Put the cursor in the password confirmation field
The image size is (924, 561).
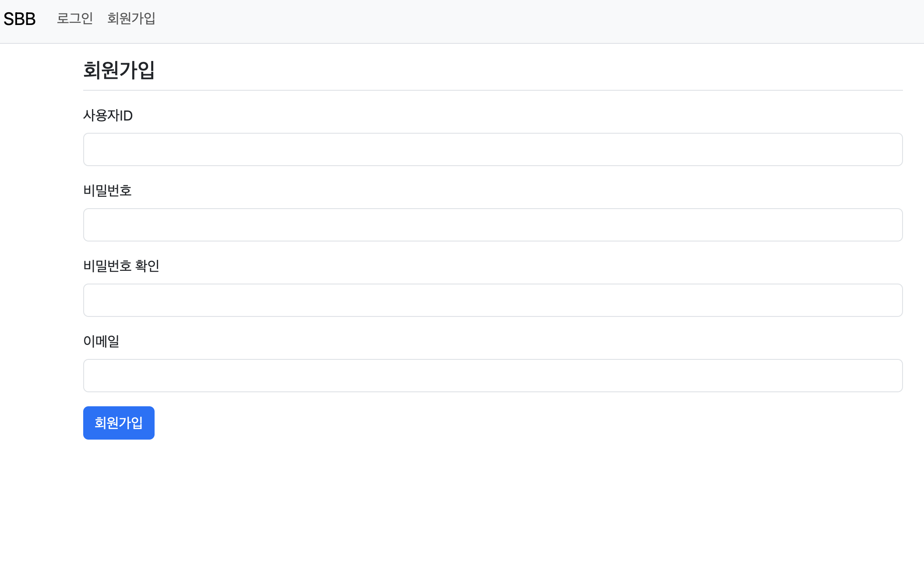coord(493,300)
